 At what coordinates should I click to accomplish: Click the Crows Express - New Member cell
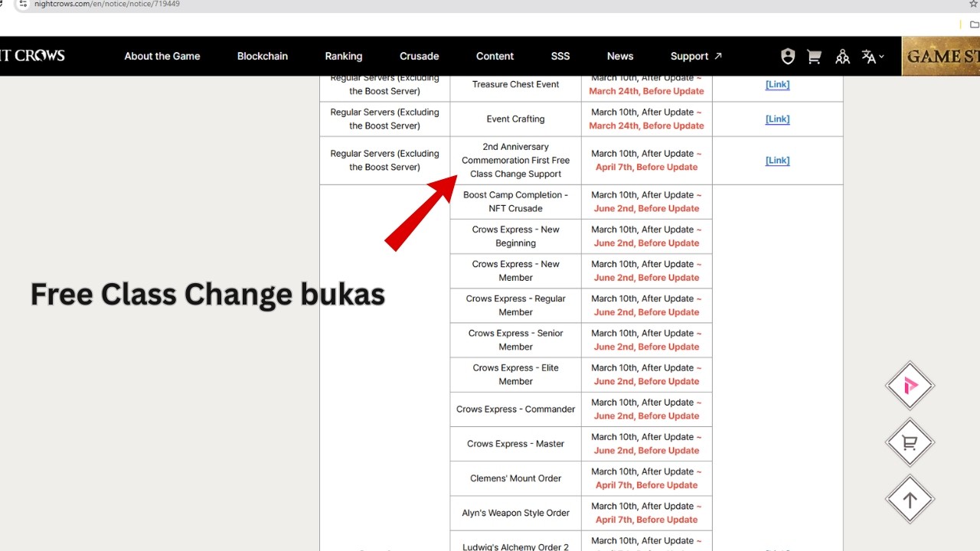516,271
